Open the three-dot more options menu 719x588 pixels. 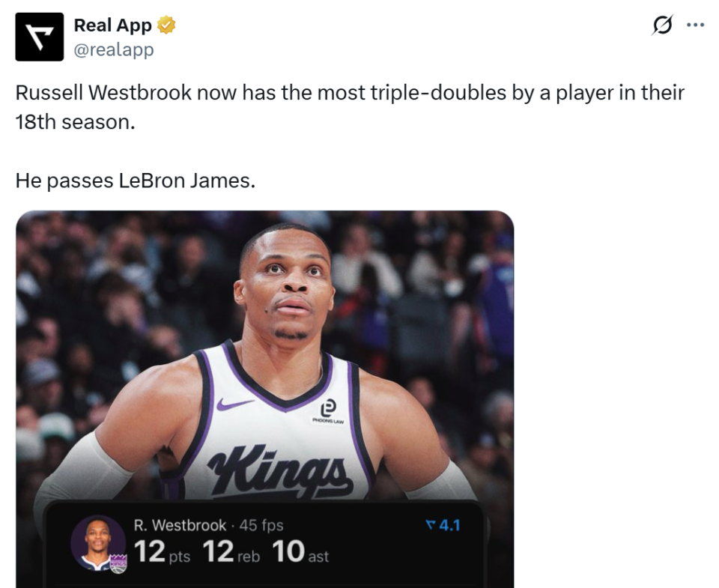click(x=696, y=25)
